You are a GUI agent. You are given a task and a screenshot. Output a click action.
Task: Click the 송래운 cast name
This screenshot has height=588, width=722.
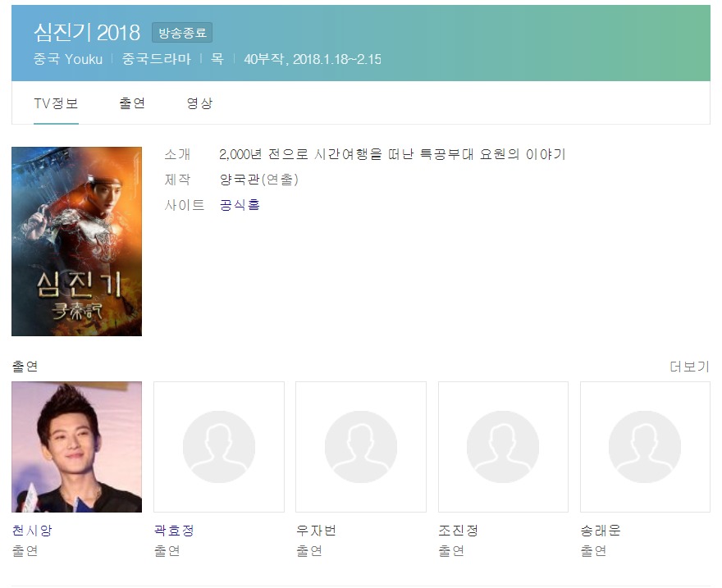click(x=601, y=531)
